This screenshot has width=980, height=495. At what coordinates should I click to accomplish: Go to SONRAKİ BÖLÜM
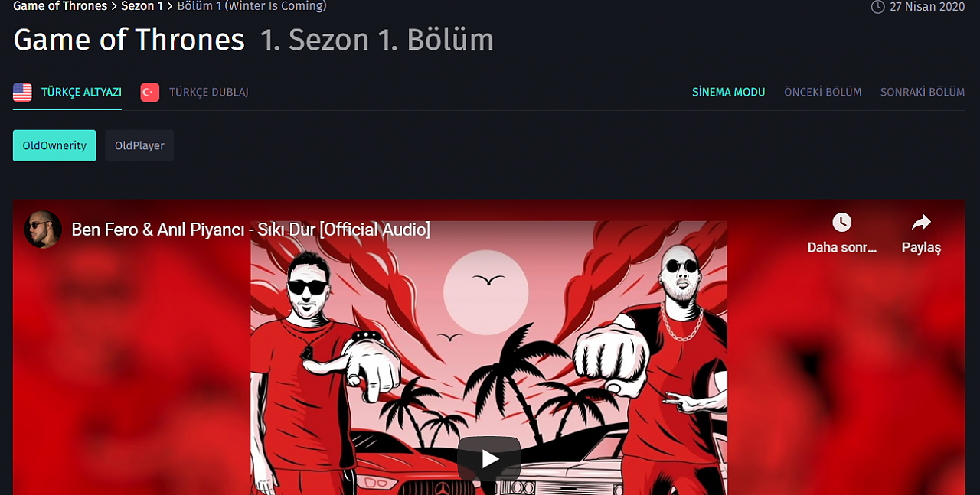click(923, 92)
